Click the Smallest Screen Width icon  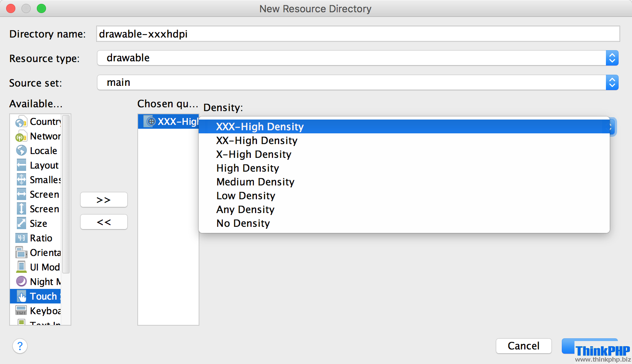coord(21,180)
